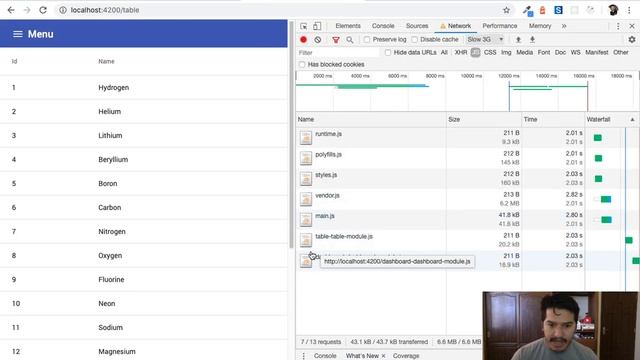Toggle the device toolbar icon
This screenshot has width=640, height=360.
coord(317,26)
